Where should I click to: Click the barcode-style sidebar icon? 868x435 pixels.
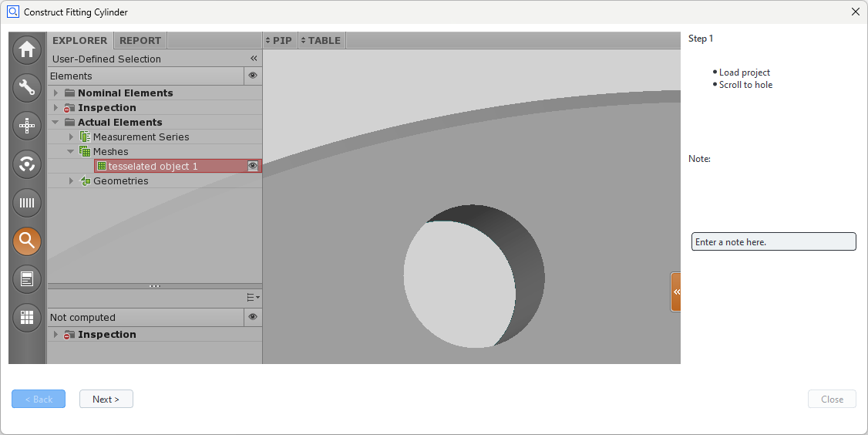[27, 203]
